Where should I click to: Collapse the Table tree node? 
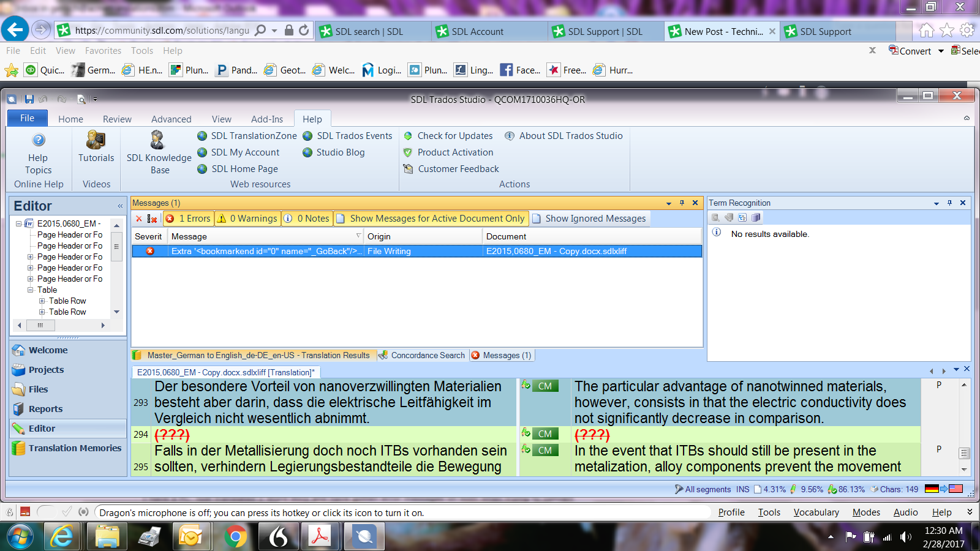(x=30, y=290)
